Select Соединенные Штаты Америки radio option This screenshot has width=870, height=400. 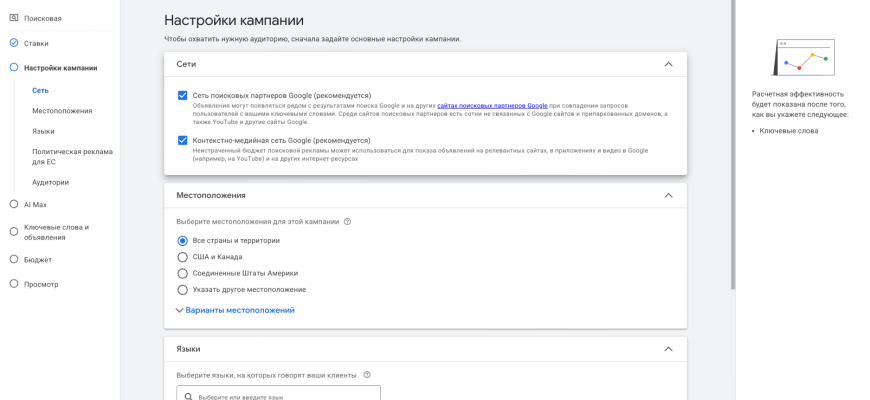(182, 273)
